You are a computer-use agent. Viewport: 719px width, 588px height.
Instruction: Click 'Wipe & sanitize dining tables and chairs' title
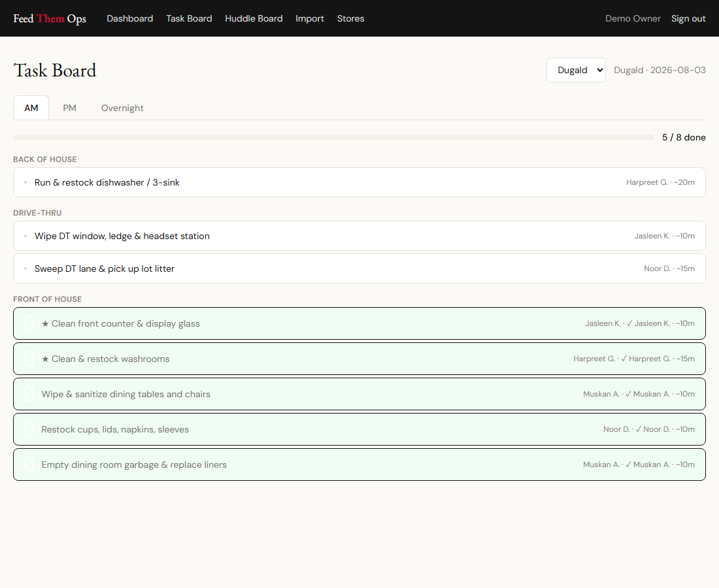point(125,394)
